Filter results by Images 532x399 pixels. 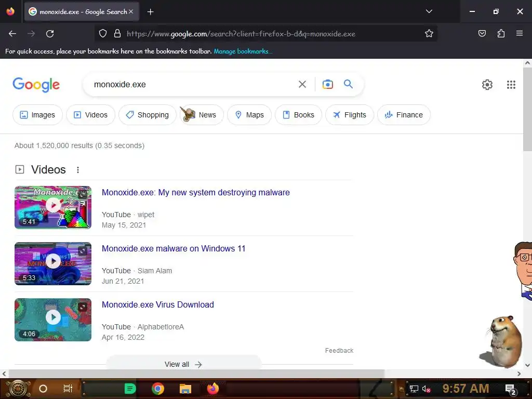pos(37,115)
